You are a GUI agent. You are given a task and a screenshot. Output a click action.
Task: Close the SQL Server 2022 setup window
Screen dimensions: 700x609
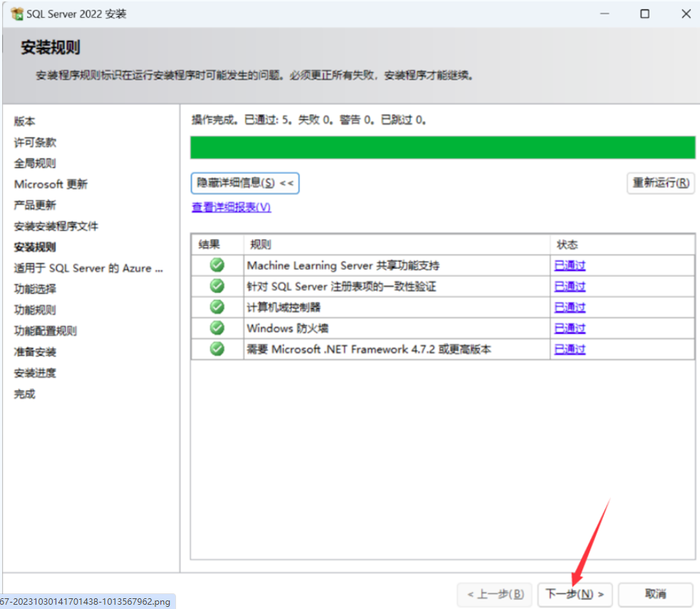pyautogui.click(x=686, y=14)
